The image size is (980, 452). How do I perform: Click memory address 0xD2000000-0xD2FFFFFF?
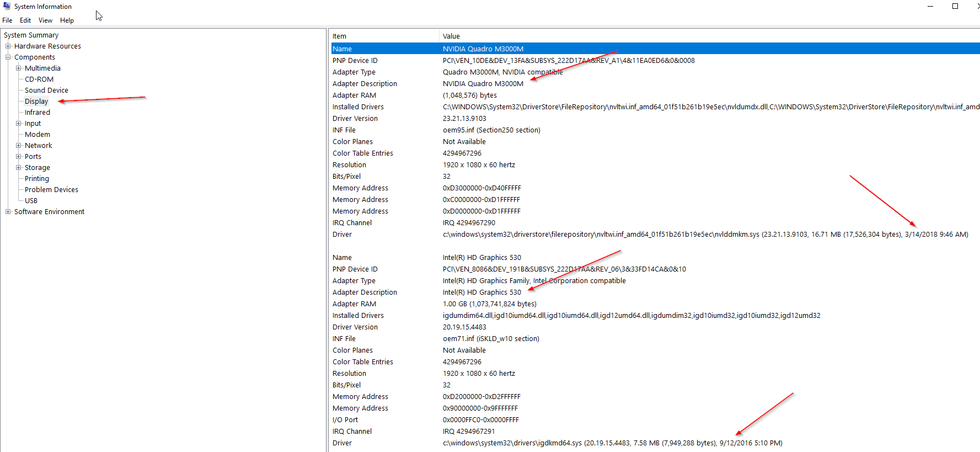(x=481, y=397)
